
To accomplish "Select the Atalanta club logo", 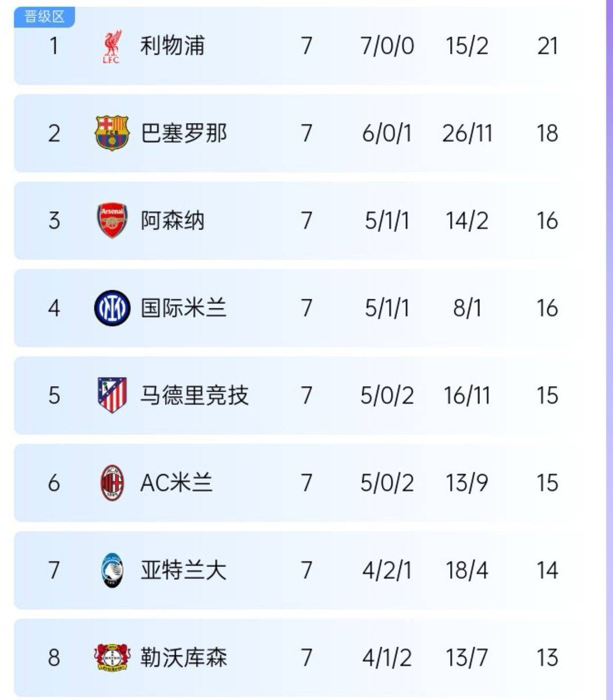I will 112,570.
